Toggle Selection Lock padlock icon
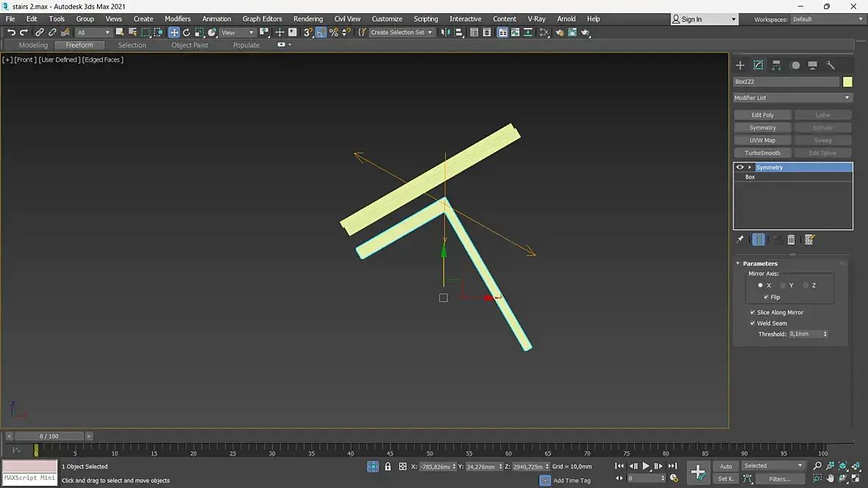This screenshot has width=868, height=488. tap(388, 467)
